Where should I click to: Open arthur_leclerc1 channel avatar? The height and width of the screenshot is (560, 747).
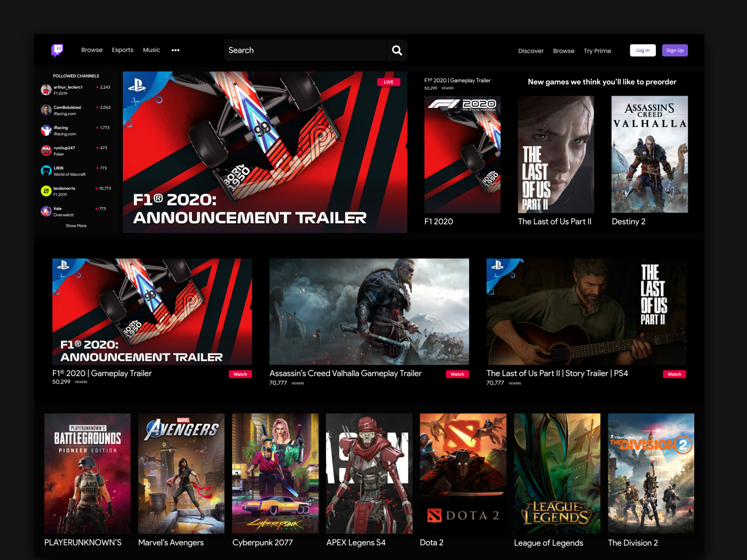(46, 90)
